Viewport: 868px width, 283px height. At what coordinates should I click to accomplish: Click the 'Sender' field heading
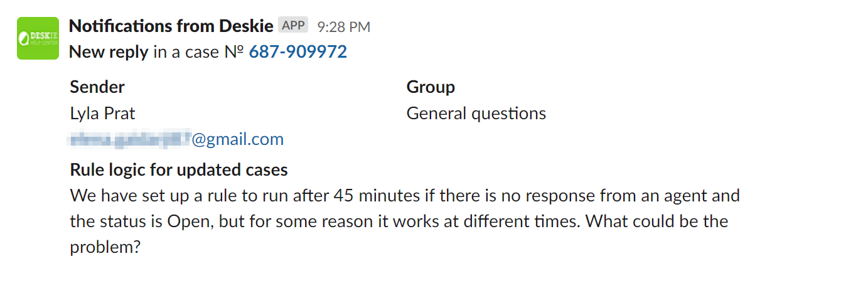pyautogui.click(x=97, y=87)
